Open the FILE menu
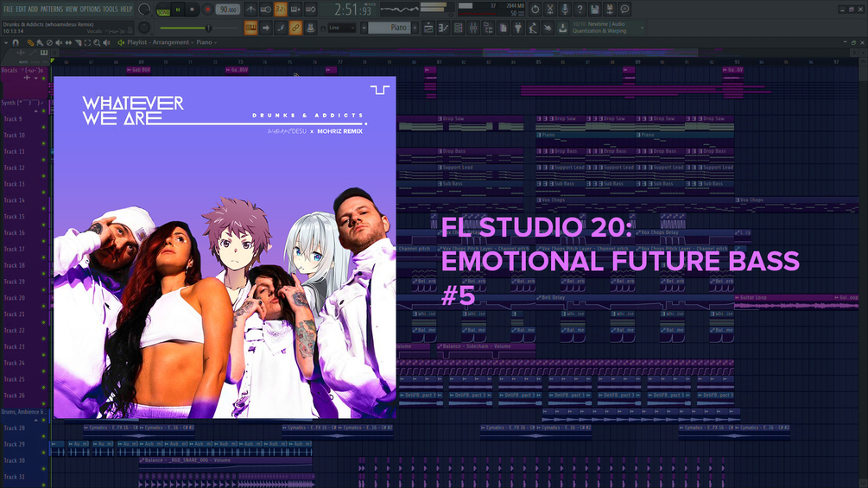The width and height of the screenshot is (868, 488). [x=9, y=10]
